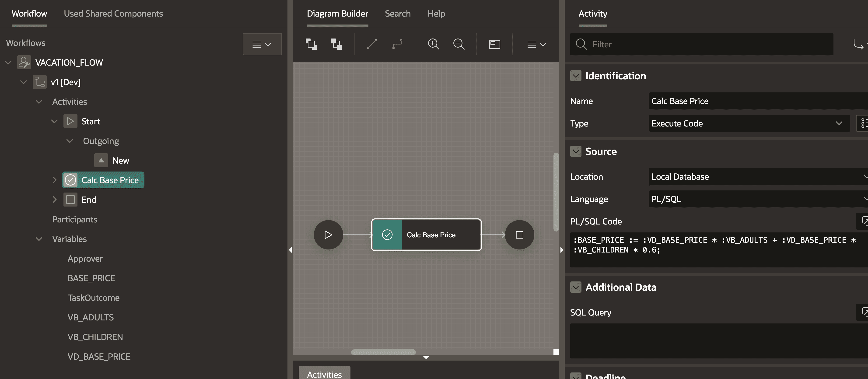
Task: Select the Start node in the diagram
Action: pyautogui.click(x=328, y=235)
